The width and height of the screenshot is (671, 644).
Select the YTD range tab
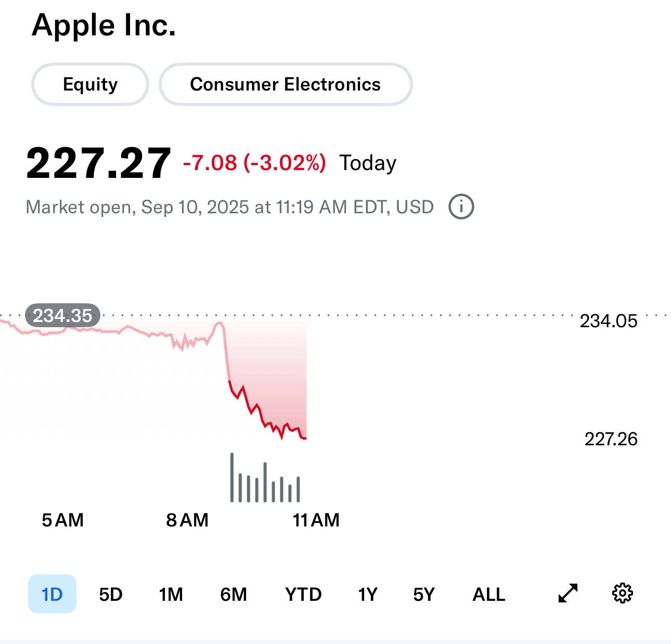coord(303,594)
